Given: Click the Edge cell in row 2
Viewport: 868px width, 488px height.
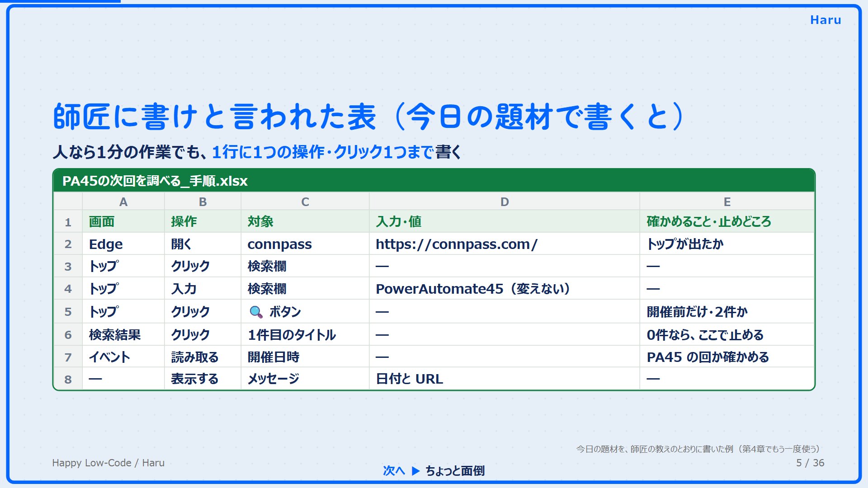Looking at the screenshot, I should [123, 244].
